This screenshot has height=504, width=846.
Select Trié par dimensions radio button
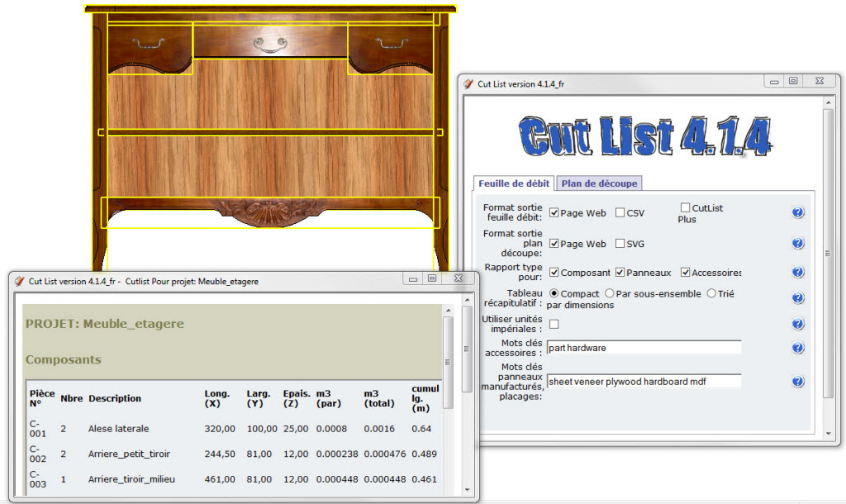(x=711, y=293)
